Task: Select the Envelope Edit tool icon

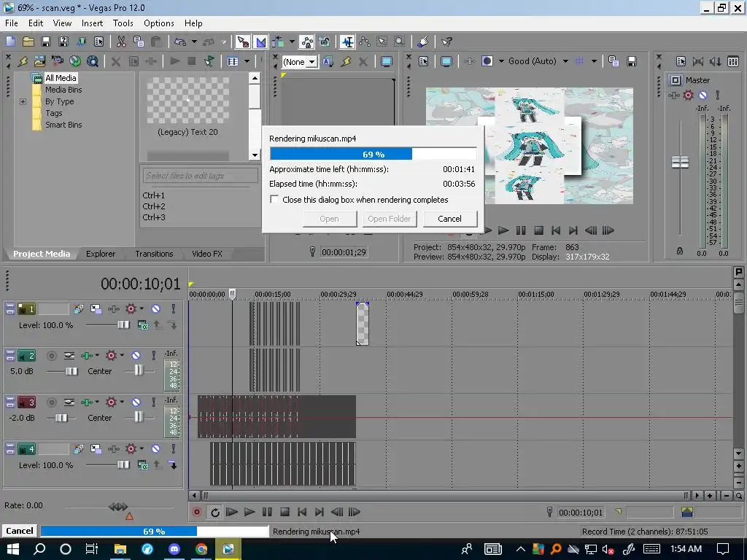Action: click(x=365, y=42)
